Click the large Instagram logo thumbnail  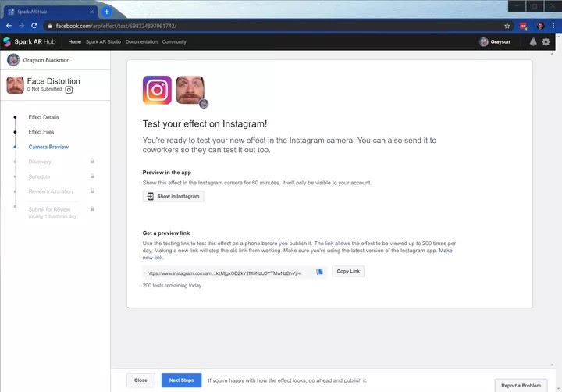pos(157,90)
